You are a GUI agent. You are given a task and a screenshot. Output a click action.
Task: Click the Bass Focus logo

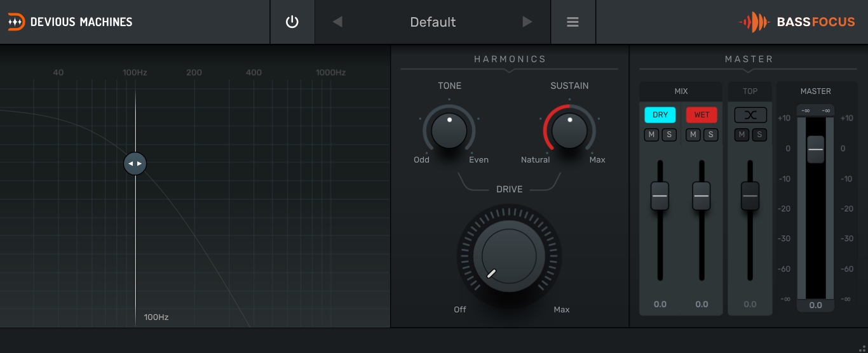click(x=797, y=22)
